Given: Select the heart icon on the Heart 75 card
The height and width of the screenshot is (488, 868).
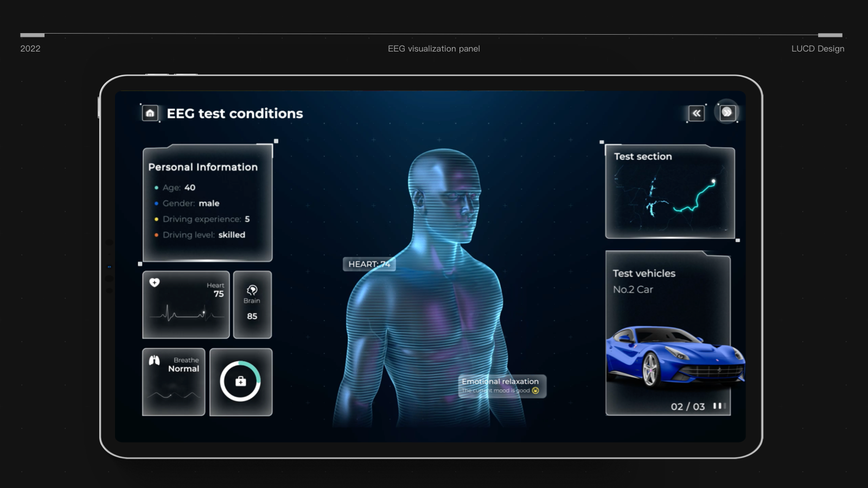Looking at the screenshot, I should pos(154,281).
